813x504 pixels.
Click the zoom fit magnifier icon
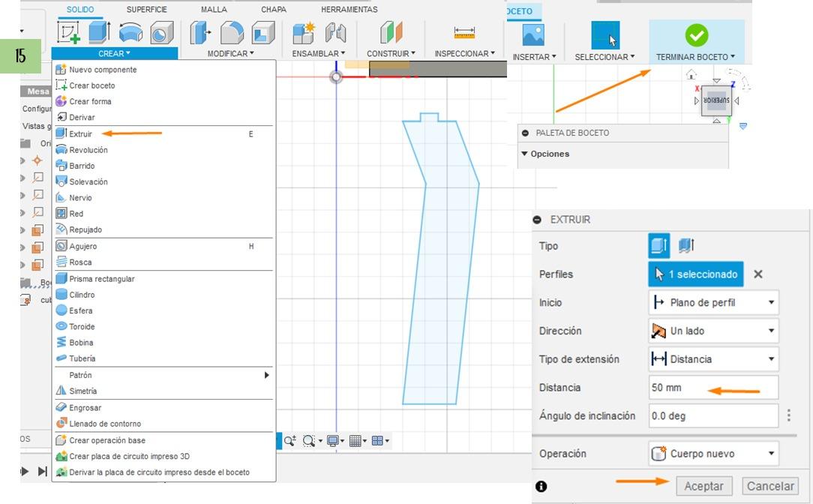point(309,441)
